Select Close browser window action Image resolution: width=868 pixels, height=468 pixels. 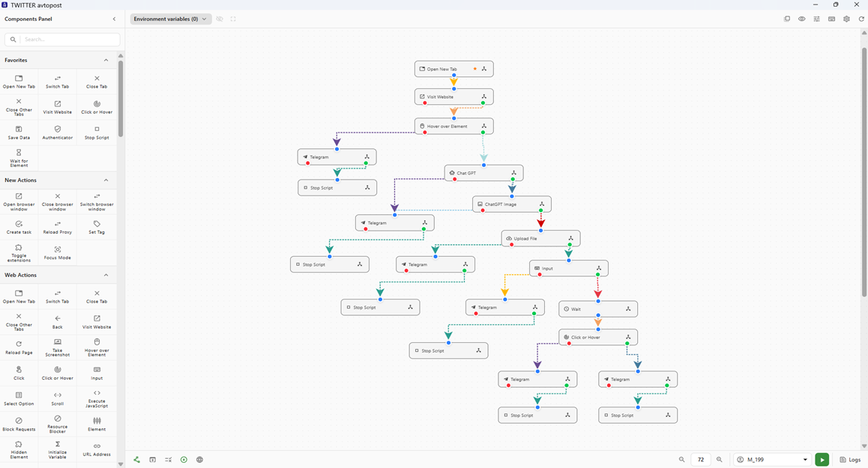pyautogui.click(x=58, y=202)
